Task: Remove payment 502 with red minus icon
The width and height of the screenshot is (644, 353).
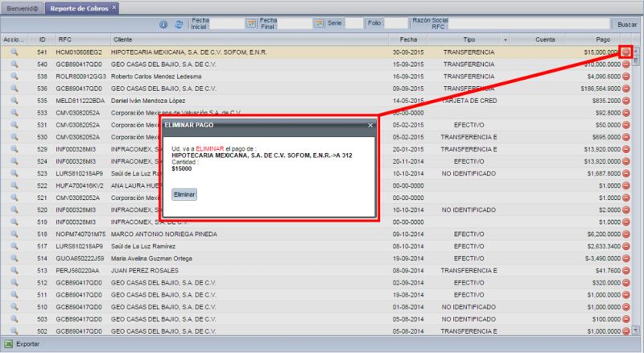Action: click(x=626, y=330)
